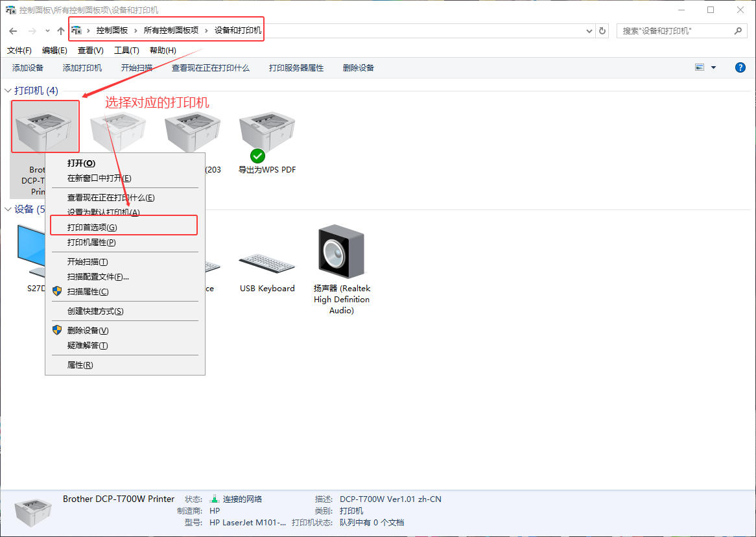Go up one folder level using up arrow

pyautogui.click(x=61, y=30)
